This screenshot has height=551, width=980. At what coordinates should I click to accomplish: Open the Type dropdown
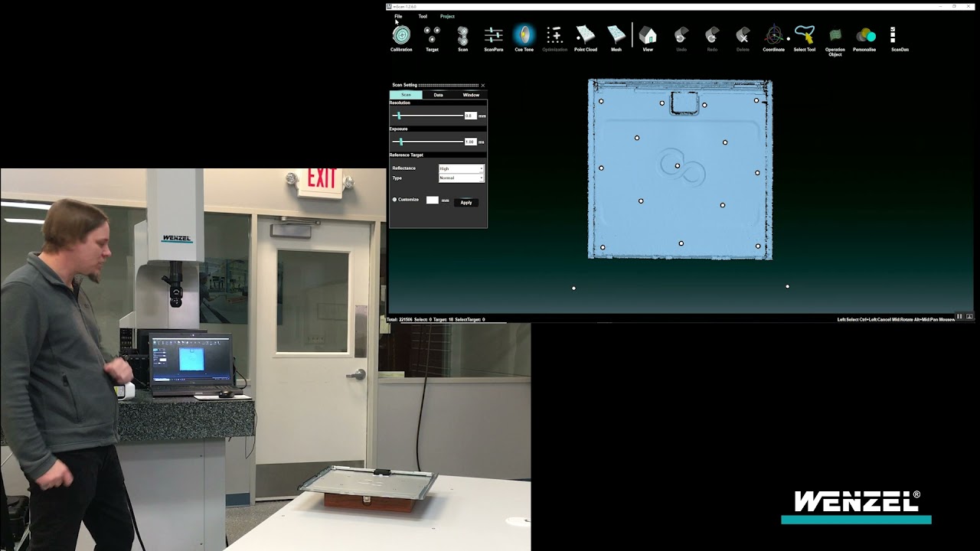(461, 178)
